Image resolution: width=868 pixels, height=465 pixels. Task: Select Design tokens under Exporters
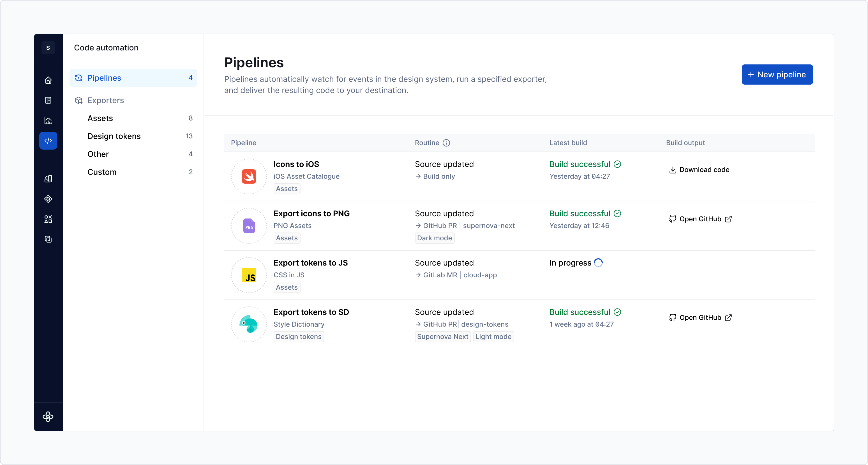tap(114, 136)
